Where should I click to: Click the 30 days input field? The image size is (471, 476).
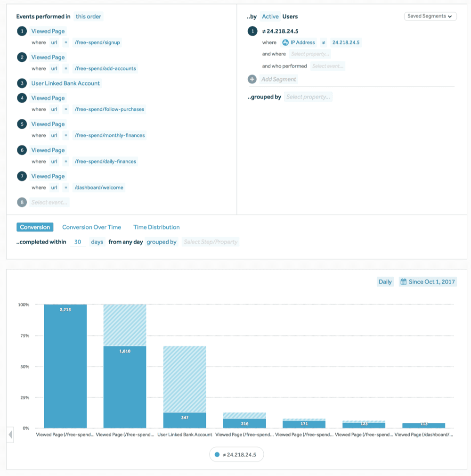(x=78, y=242)
